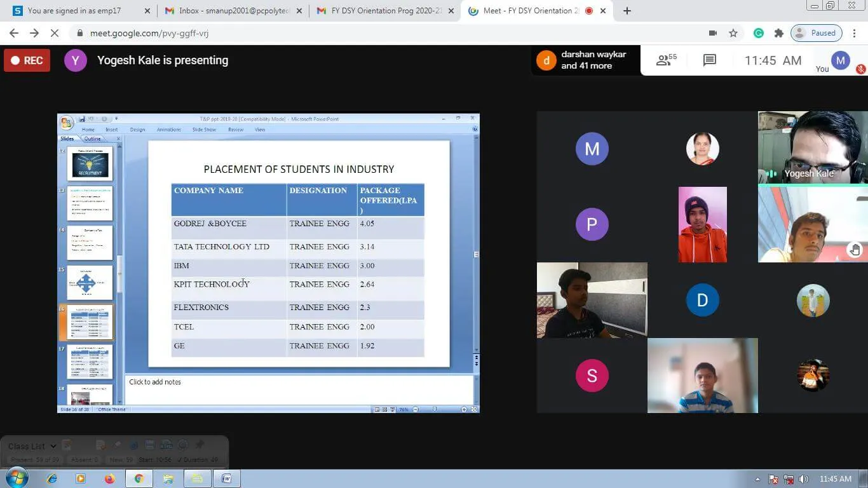Click the PowerPoint help icon at ribbon right
Viewport: 868px width, 488px height.
pos(475,130)
